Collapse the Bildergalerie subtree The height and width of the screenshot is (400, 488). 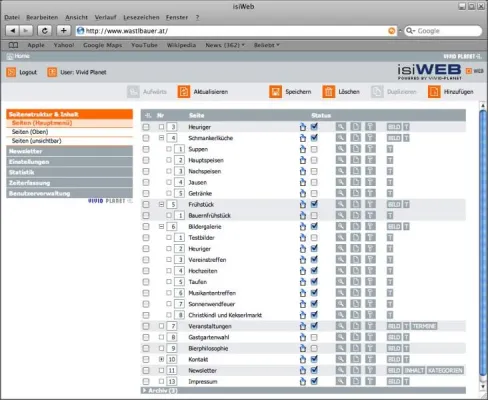[x=161, y=226]
